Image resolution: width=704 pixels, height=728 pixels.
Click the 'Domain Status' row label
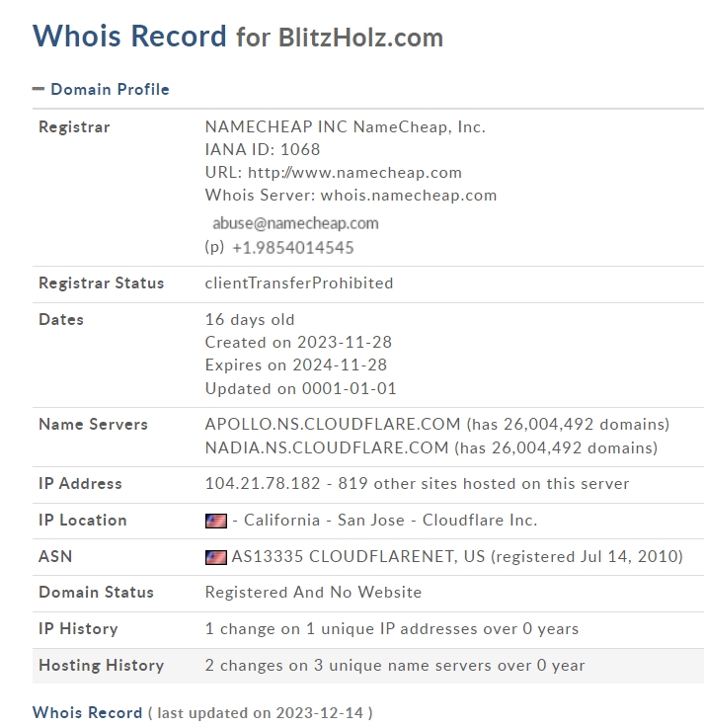[96, 592]
